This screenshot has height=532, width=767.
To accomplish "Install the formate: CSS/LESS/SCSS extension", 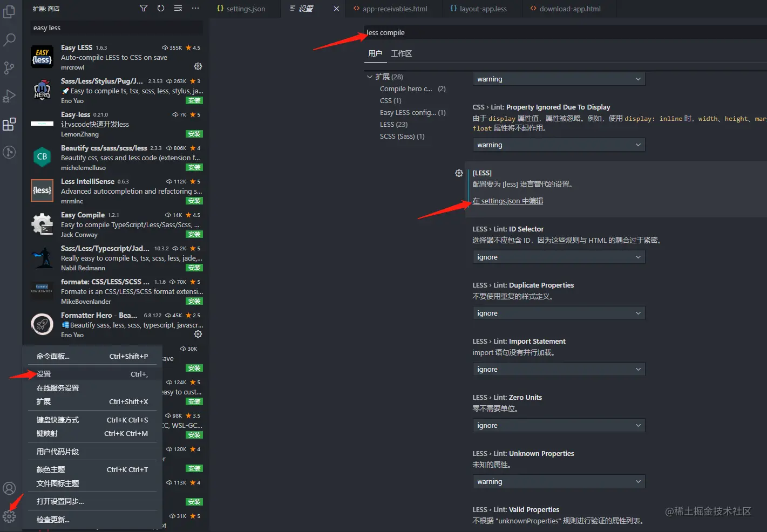I will 194,301.
